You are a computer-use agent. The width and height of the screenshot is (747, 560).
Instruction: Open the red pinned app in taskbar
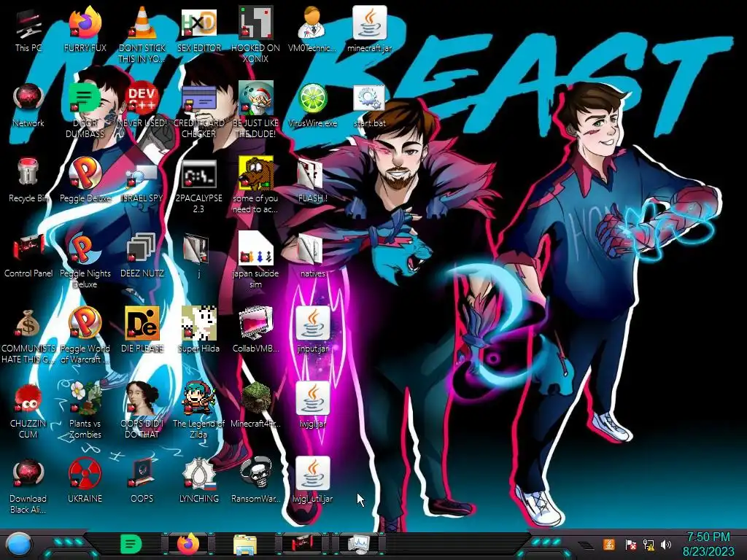click(x=302, y=544)
